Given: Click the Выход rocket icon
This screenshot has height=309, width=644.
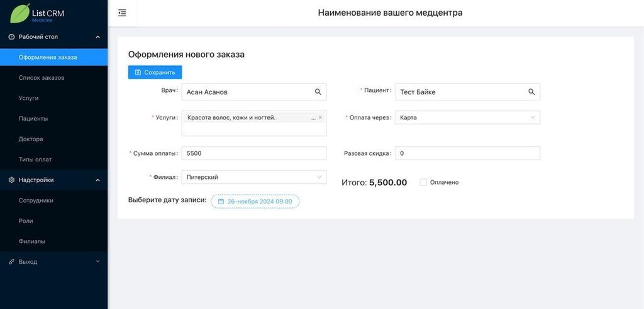Looking at the screenshot, I should point(11,262).
